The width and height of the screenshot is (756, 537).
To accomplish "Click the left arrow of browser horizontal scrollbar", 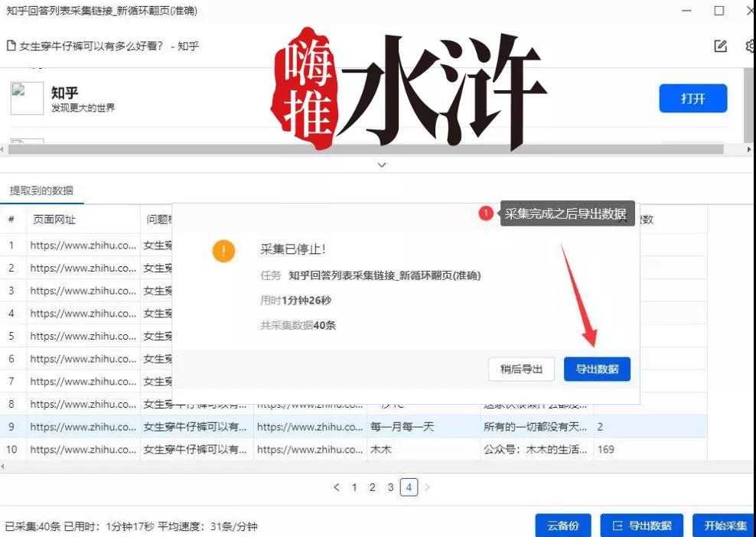I will (3, 149).
